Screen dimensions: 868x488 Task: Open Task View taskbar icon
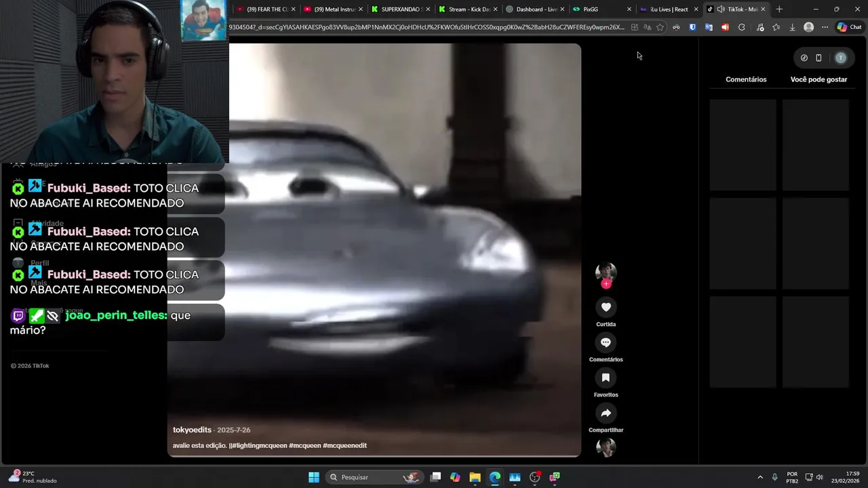point(435,477)
